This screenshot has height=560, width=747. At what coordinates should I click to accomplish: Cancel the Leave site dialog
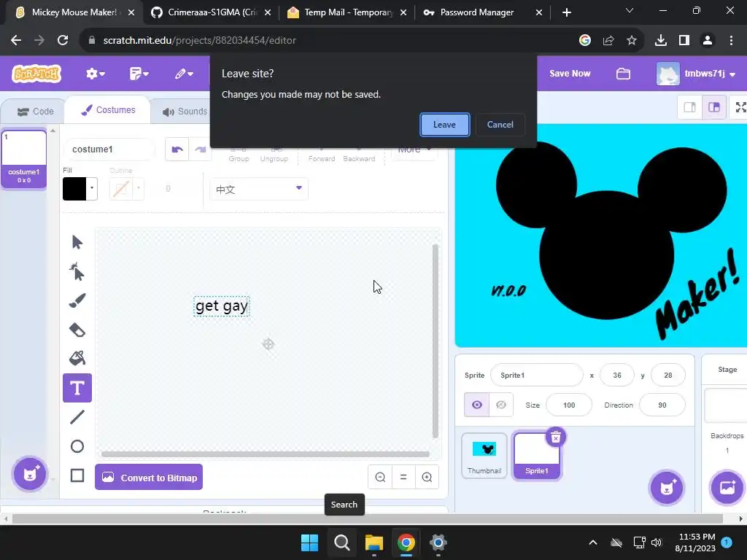click(500, 125)
